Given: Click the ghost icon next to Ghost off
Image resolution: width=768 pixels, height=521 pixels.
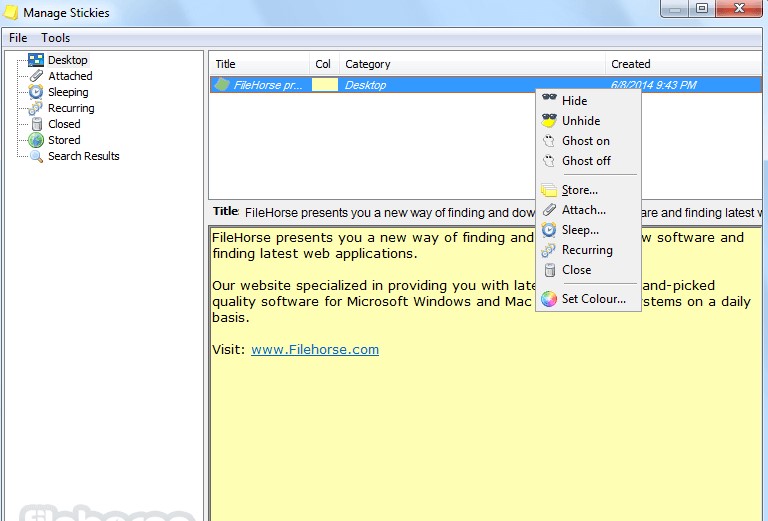Looking at the screenshot, I should pos(549,161).
